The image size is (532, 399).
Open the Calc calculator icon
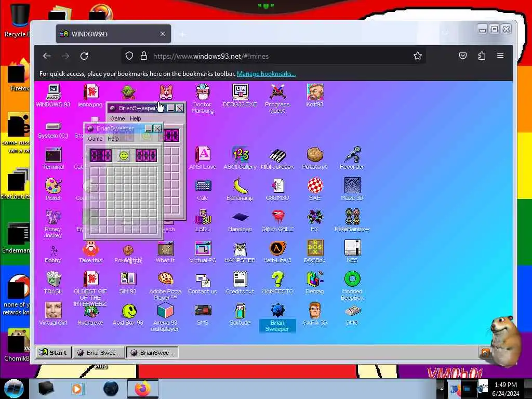[x=203, y=189]
